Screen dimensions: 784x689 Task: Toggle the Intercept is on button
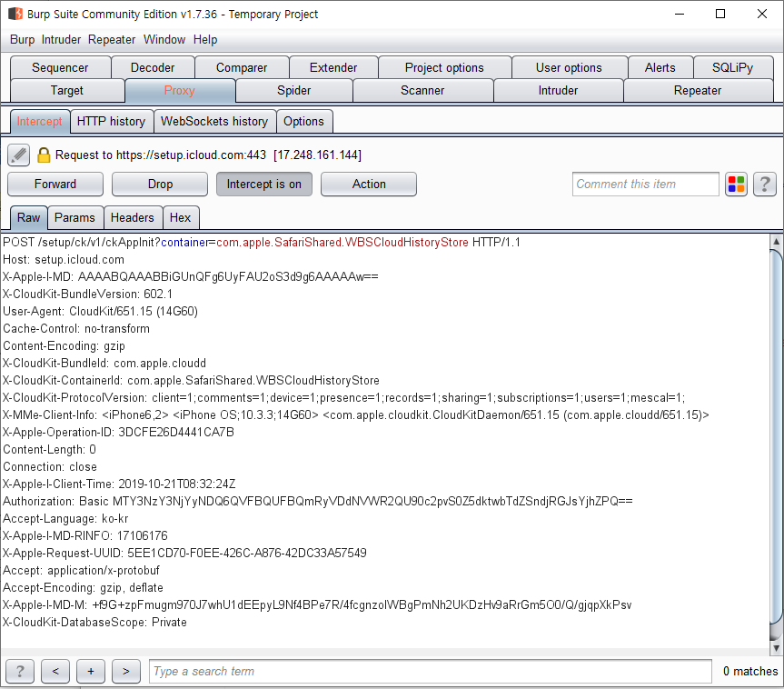pos(264,185)
